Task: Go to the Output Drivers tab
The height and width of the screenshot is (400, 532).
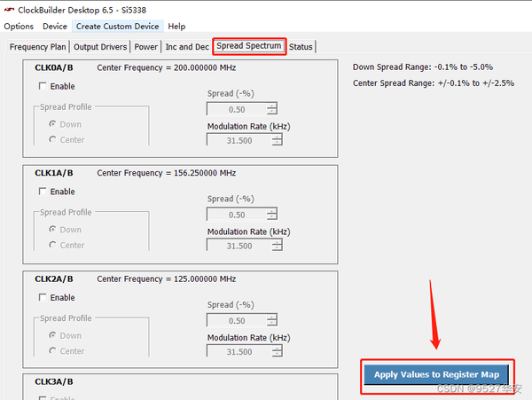Action: pos(100,47)
